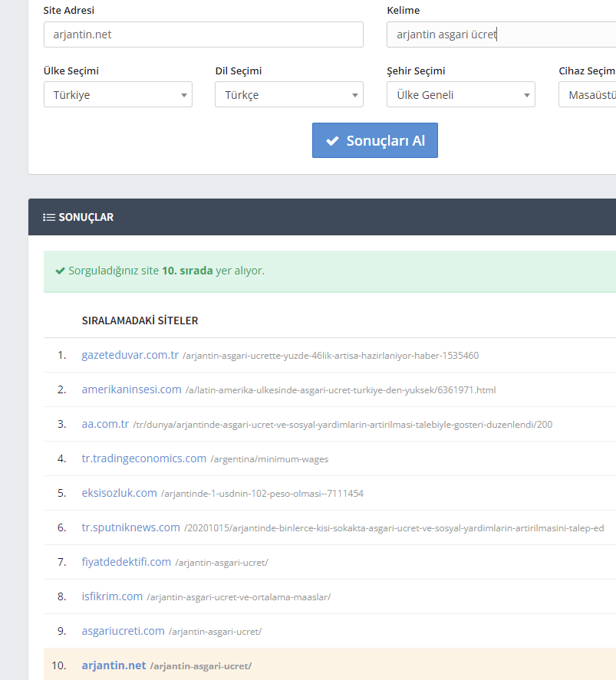Open the Ülke Seçimi dropdown showing Türkiye

click(118, 94)
